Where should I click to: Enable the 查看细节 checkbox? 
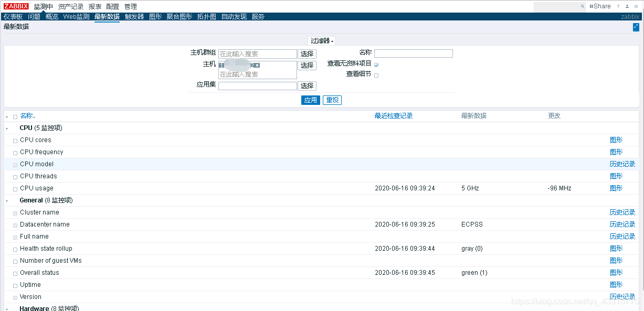(376, 76)
